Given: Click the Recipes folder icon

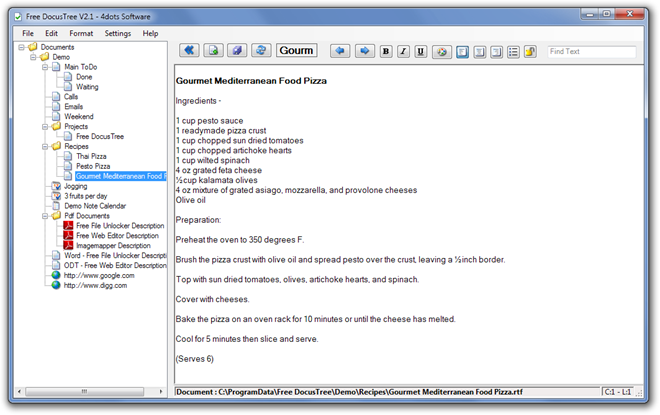Looking at the screenshot, I should click(56, 146).
